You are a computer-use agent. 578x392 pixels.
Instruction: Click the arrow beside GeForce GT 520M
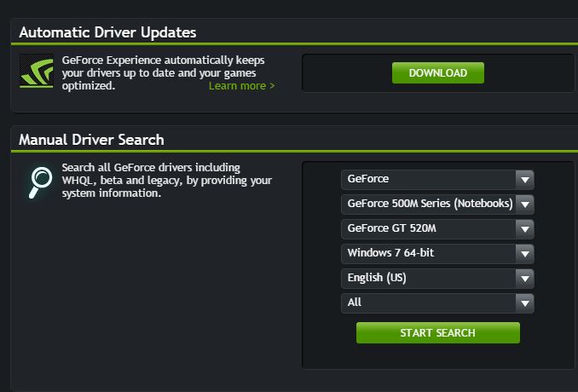click(525, 228)
